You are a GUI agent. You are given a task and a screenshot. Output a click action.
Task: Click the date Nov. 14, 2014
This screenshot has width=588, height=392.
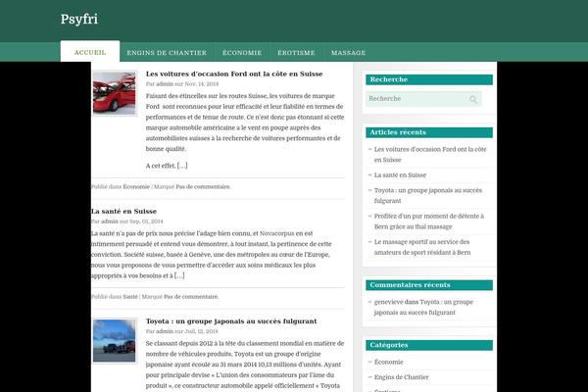tap(202, 84)
